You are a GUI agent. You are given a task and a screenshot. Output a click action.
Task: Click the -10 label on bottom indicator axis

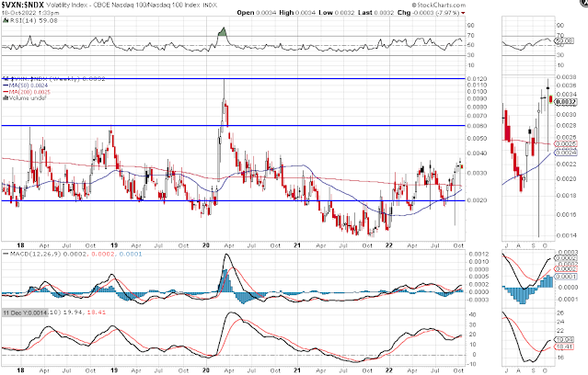pyautogui.click(x=472, y=364)
